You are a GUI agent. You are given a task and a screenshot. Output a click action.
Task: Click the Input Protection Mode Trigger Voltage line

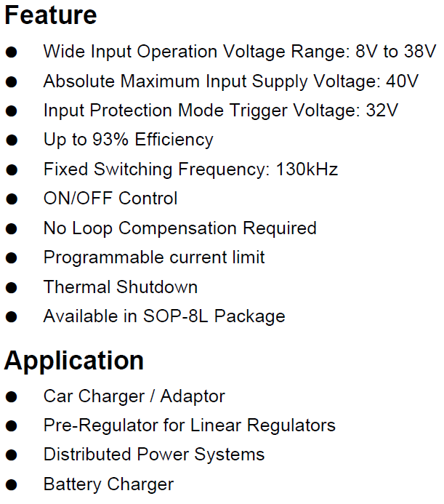click(x=221, y=111)
